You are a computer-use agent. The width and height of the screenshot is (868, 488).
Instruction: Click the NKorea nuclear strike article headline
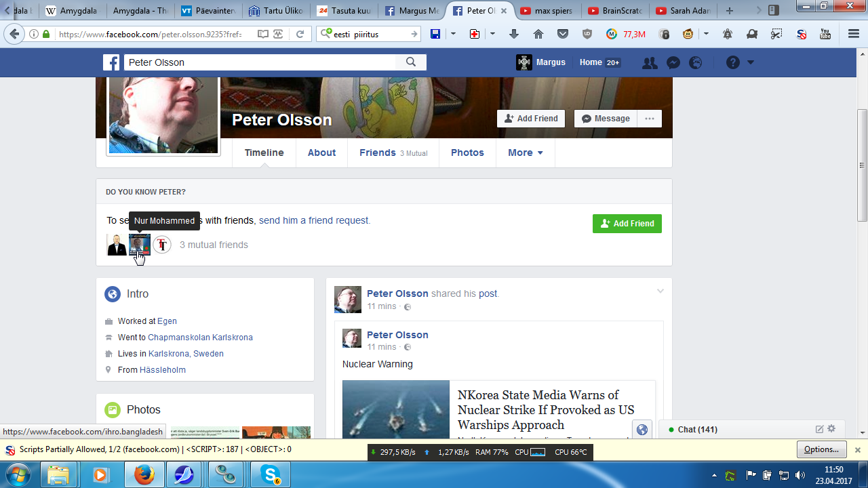546,410
